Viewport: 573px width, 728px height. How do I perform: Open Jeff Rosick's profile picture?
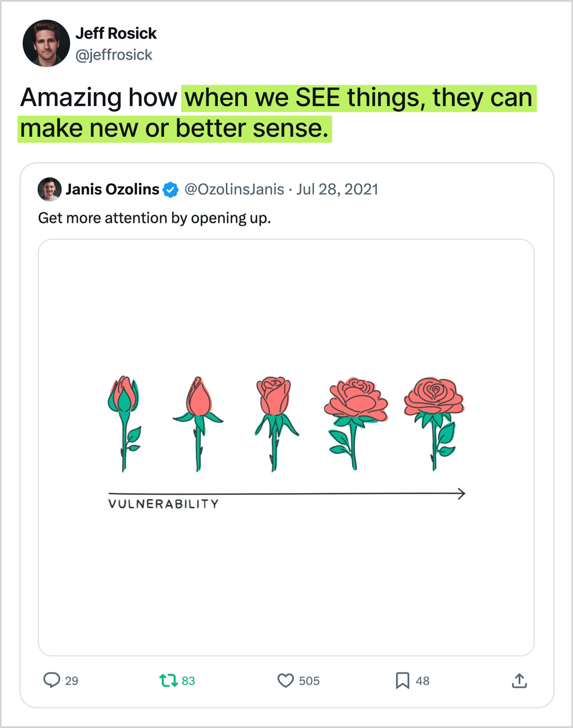coord(46,43)
